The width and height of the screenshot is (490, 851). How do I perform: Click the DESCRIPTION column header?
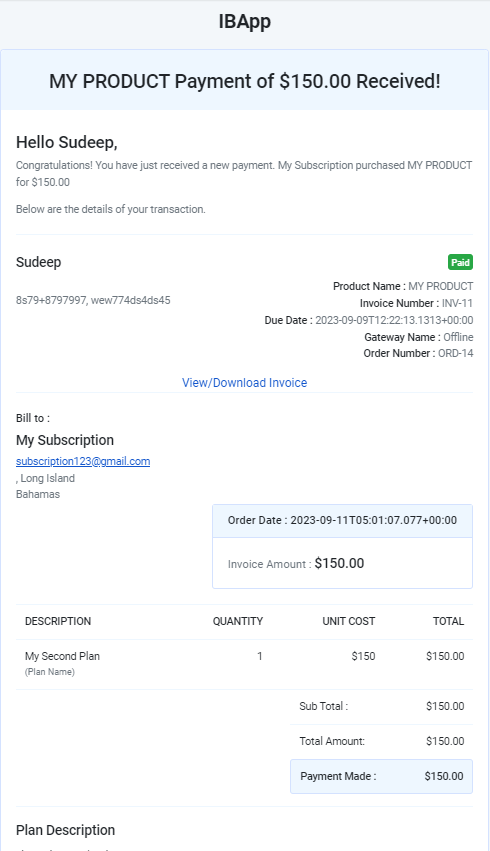coord(58,621)
